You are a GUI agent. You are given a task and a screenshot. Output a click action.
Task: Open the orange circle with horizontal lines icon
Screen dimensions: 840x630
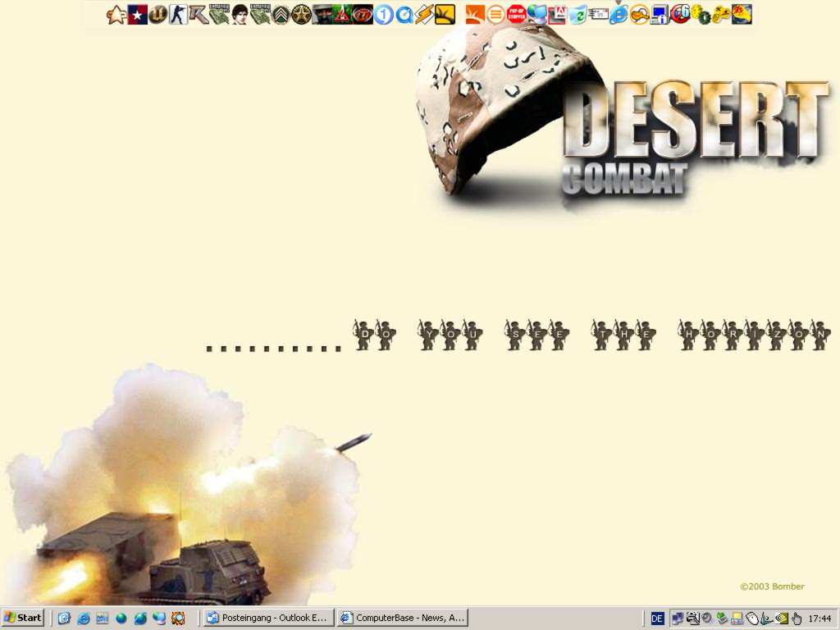496,15
